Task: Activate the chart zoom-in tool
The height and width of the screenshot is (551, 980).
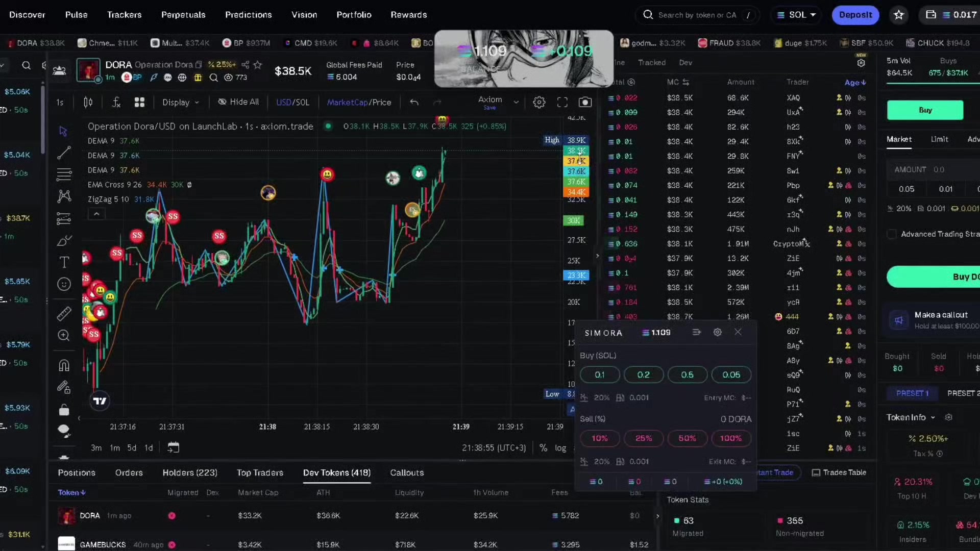Action: pos(64,335)
